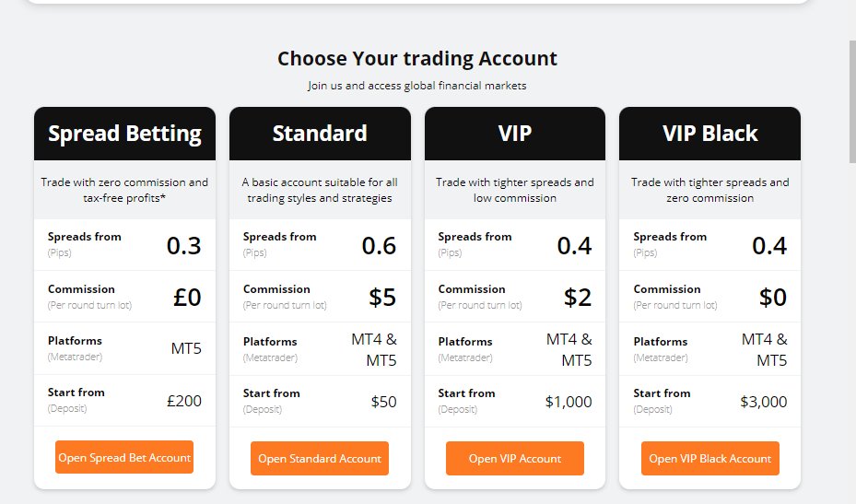Click the $3,000 deposit amount in VIP Black
This screenshot has height=504, width=856.
coord(764,402)
